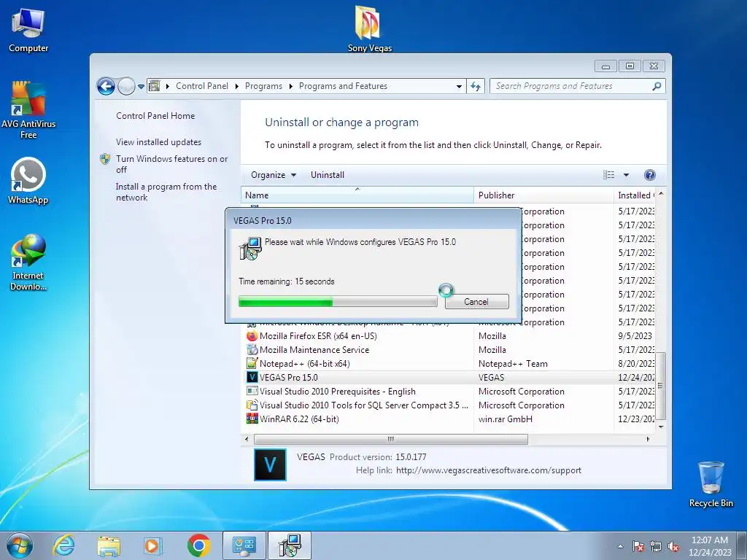Open Install a program from the network
This screenshot has height=560, width=747.
point(166,192)
